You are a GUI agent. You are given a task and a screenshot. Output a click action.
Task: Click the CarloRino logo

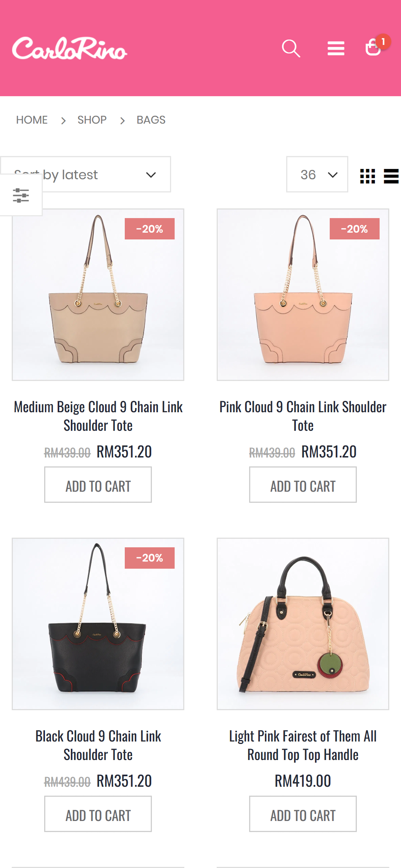[x=69, y=48]
